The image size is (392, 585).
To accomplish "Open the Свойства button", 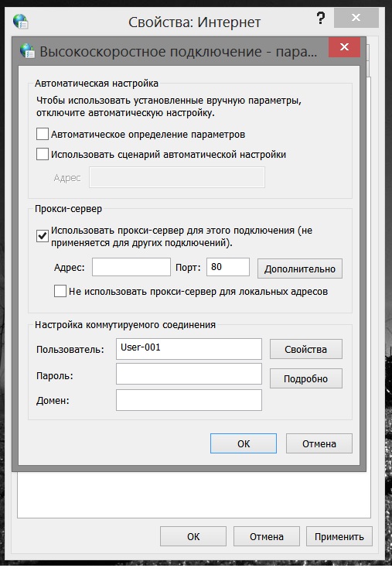I will click(x=306, y=349).
